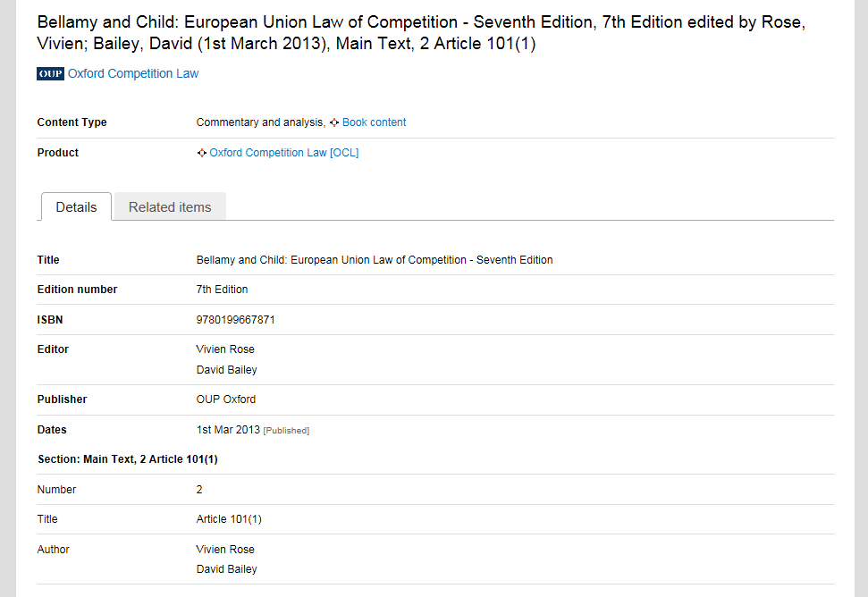Click Vivien Rose in the Editor row
The height and width of the screenshot is (597, 868).
coord(225,349)
